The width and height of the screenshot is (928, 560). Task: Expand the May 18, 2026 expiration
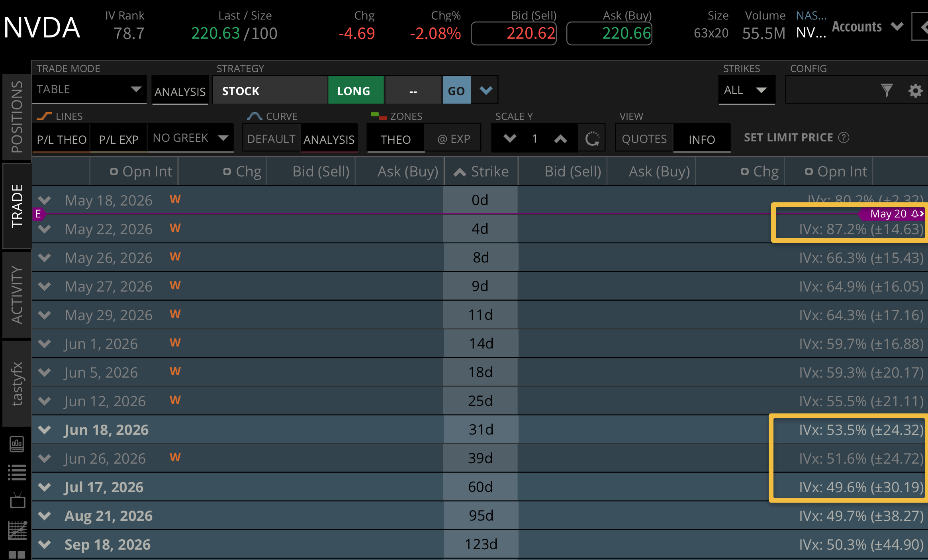pos(45,200)
